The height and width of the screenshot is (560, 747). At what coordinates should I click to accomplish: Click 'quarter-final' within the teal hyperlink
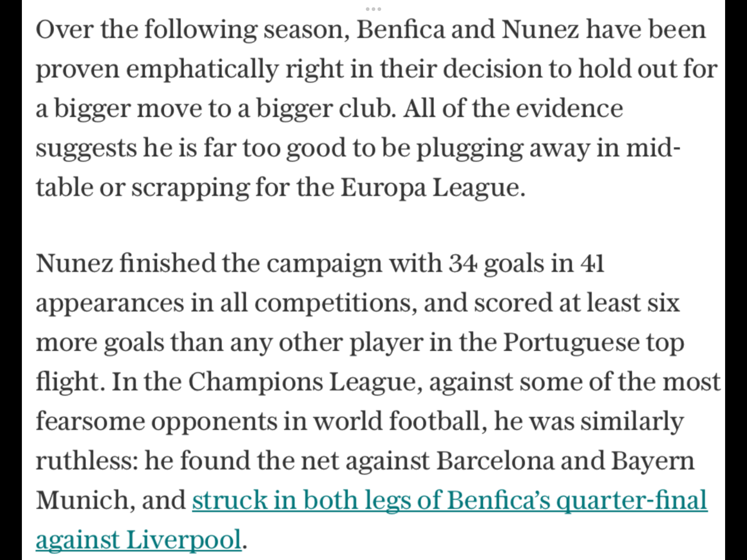click(x=632, y=501)
